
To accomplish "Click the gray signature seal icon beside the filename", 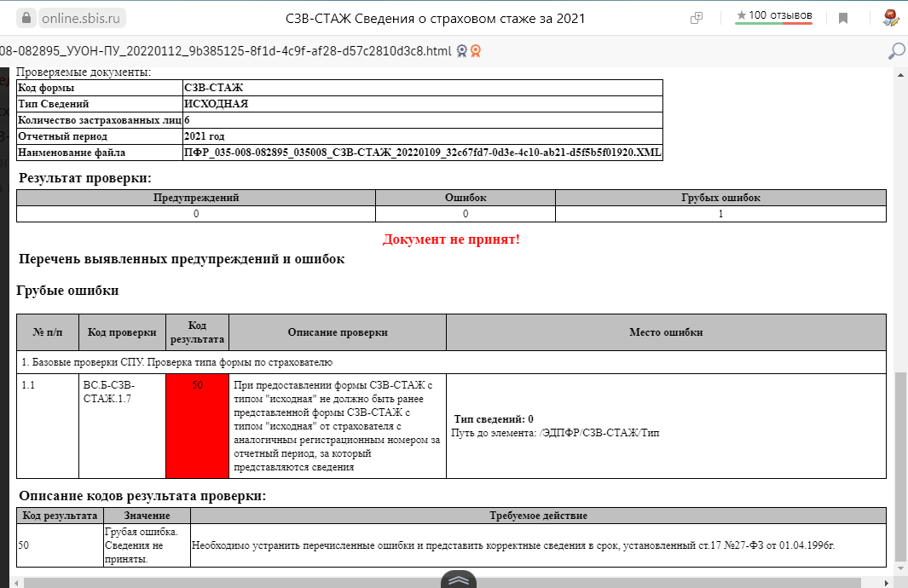I will click(461, 51).
